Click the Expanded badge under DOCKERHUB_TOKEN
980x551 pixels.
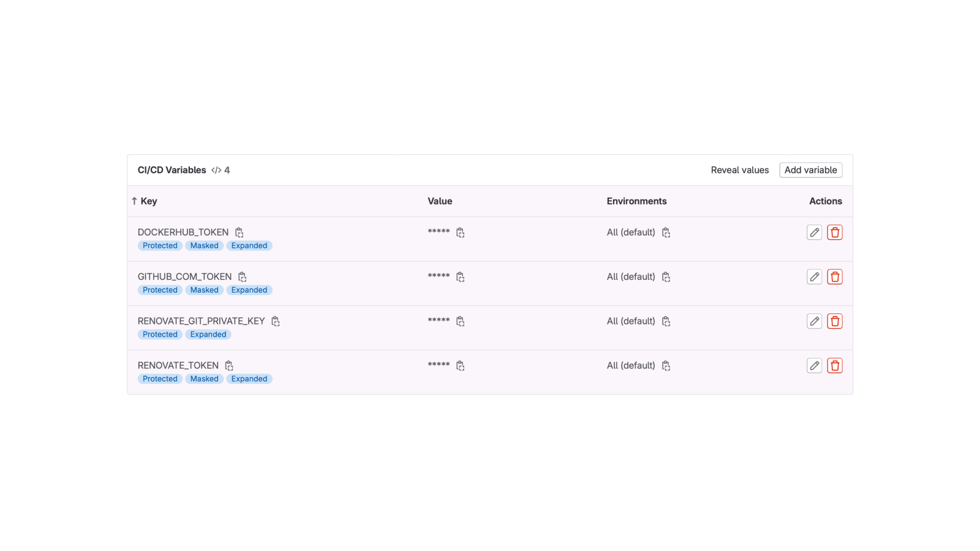pos(249,246)
